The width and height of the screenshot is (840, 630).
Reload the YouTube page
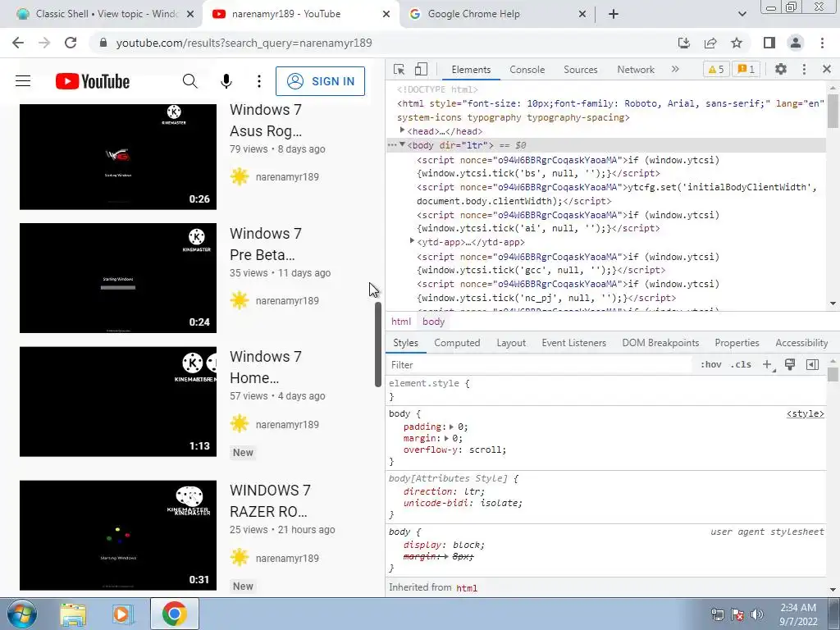pyautogui.click(x=71, y=43)
